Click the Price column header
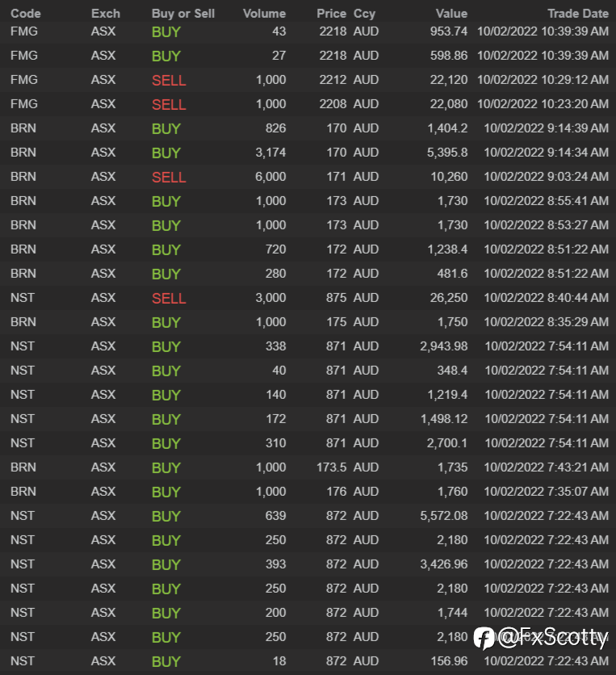616x675 pixels. pyautogui.click(x=332, y=14)
